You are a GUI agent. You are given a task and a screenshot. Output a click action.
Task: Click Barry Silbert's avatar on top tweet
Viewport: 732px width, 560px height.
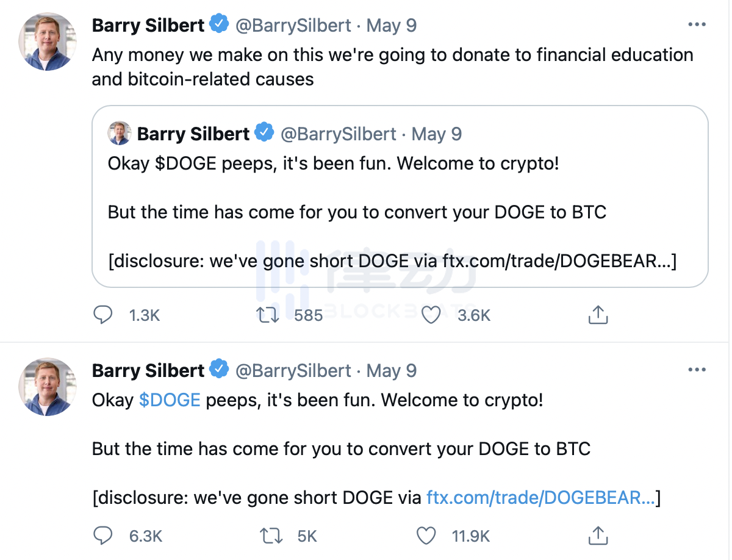click(48, 41)
